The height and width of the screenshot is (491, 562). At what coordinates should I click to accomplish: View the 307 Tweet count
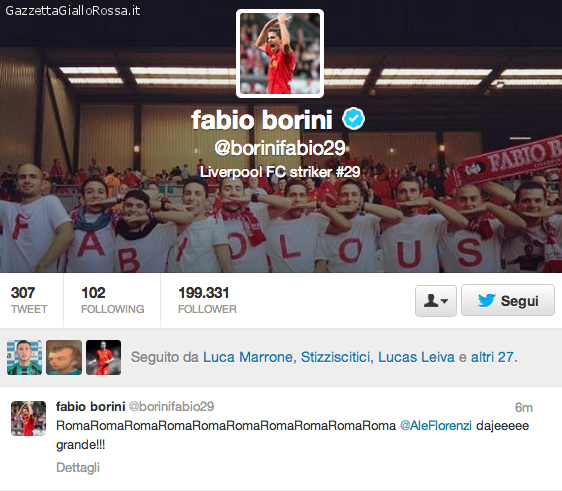click(29, 300)
